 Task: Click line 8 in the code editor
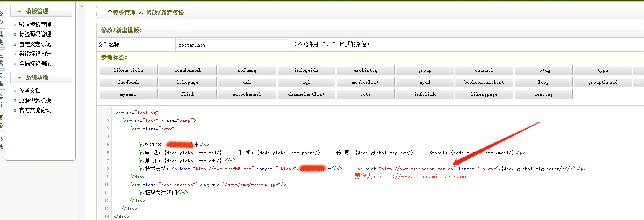310,169
